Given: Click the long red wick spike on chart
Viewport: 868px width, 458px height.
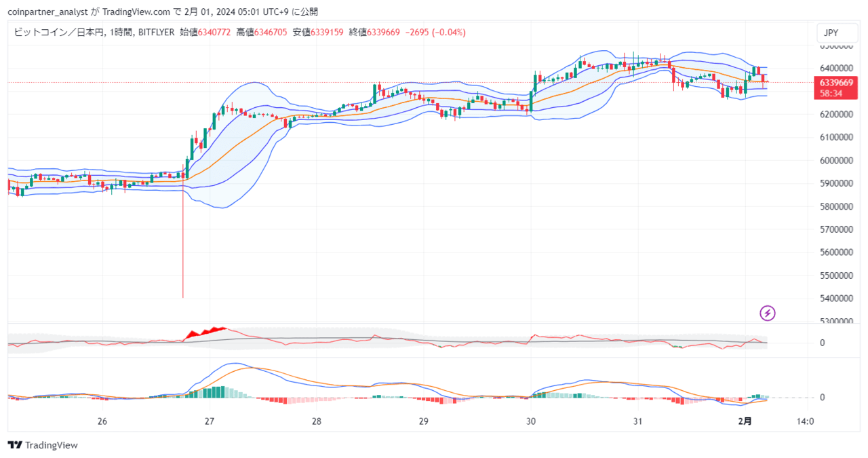Looking at the screenshot, I should pos(182,244).
